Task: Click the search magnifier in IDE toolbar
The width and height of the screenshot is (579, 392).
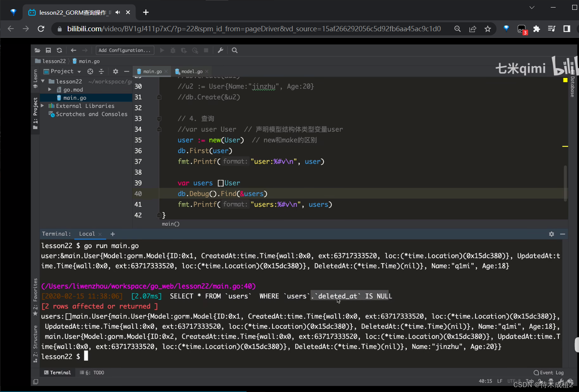Action: point(235,50)
